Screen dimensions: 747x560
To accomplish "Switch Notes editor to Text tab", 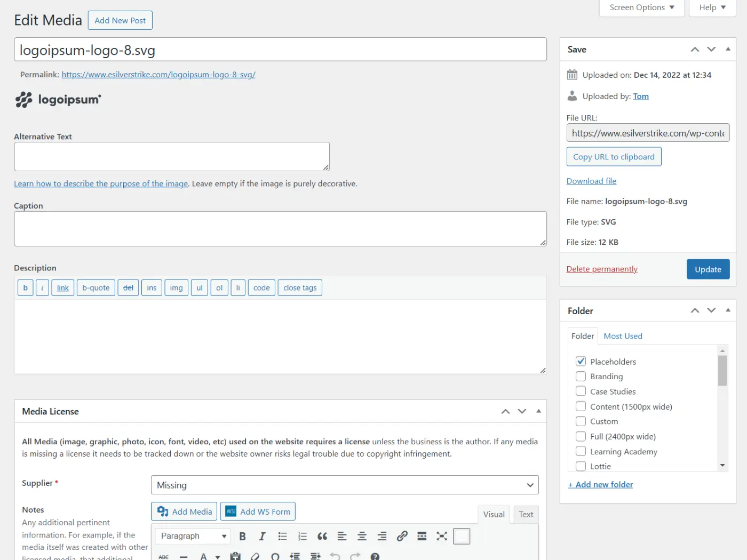I will tap(526, 514).
